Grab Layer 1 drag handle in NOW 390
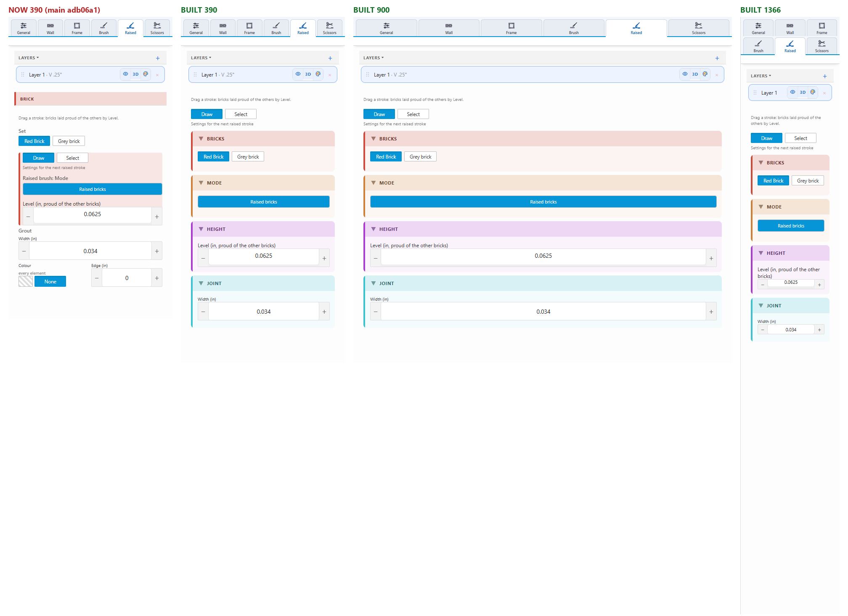 (x=23, y=74)
